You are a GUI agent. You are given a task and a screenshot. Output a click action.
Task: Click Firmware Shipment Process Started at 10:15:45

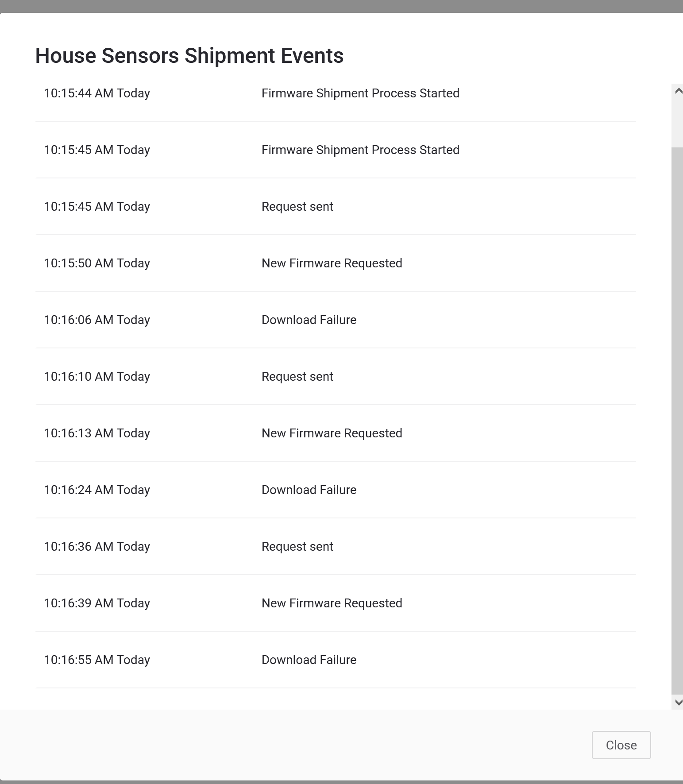360,150
